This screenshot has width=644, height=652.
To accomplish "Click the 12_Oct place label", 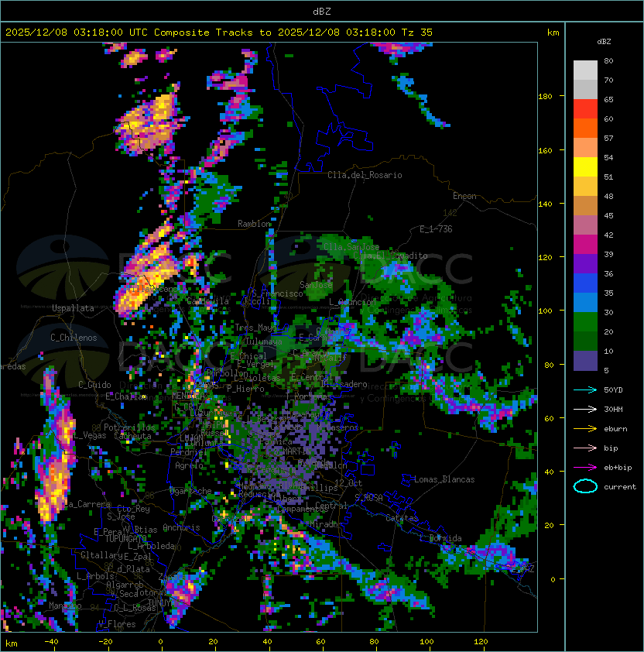I will pyautogui.click(x=348, y=483).
